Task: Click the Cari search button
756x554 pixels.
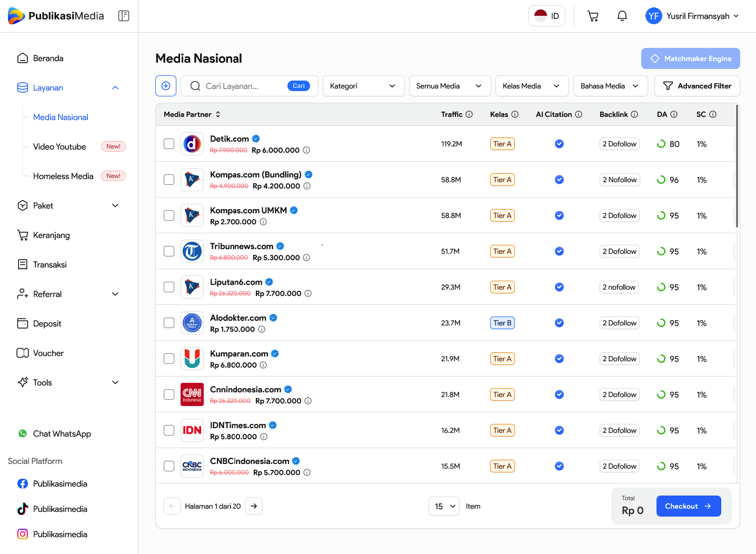Action: pyautogui.click(x=299, y=86)
